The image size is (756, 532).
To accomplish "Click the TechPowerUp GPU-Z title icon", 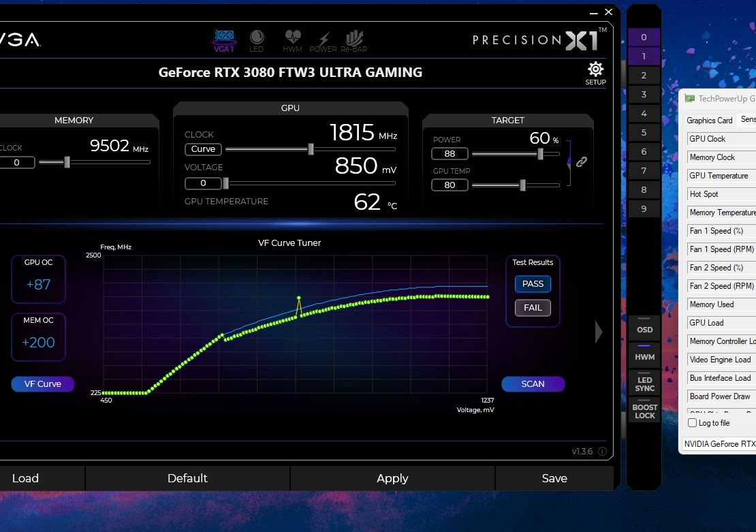I will pyautogui.click(x=690, y=98).
